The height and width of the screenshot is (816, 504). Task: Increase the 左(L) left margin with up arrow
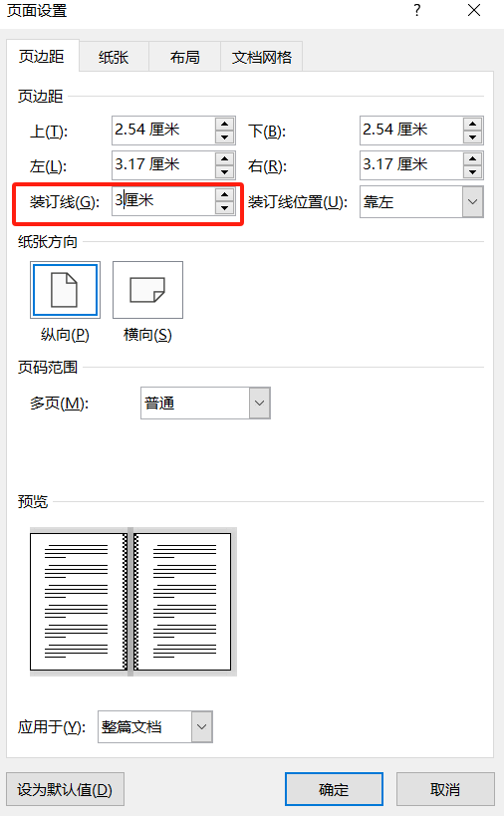point(225,158)
